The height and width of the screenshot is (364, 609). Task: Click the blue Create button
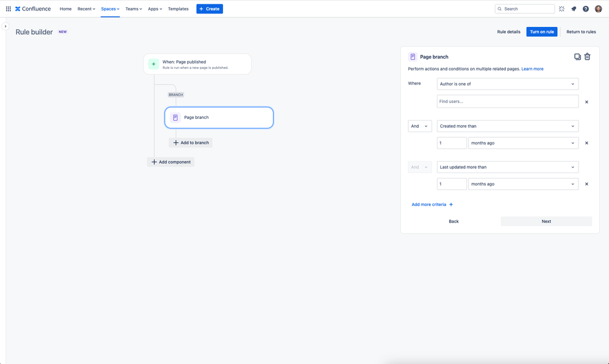pyautogui.click(x=209, y=9)
